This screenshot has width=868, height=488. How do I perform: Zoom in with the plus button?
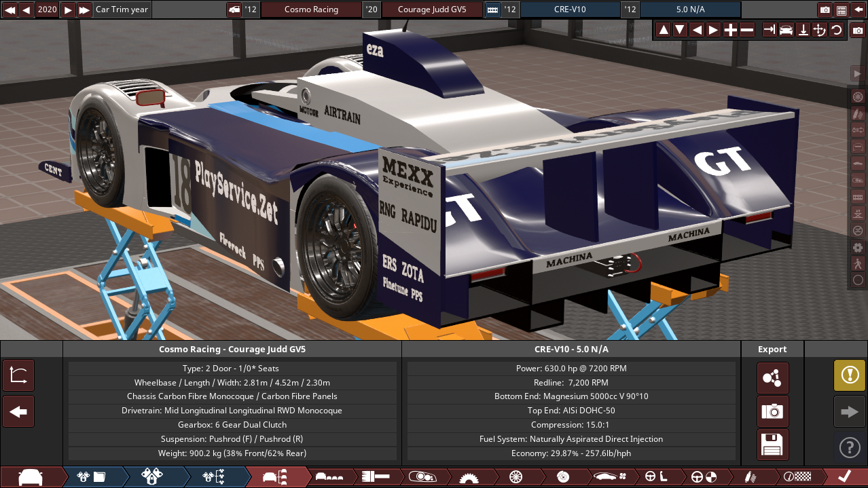[x=730, y=30]
